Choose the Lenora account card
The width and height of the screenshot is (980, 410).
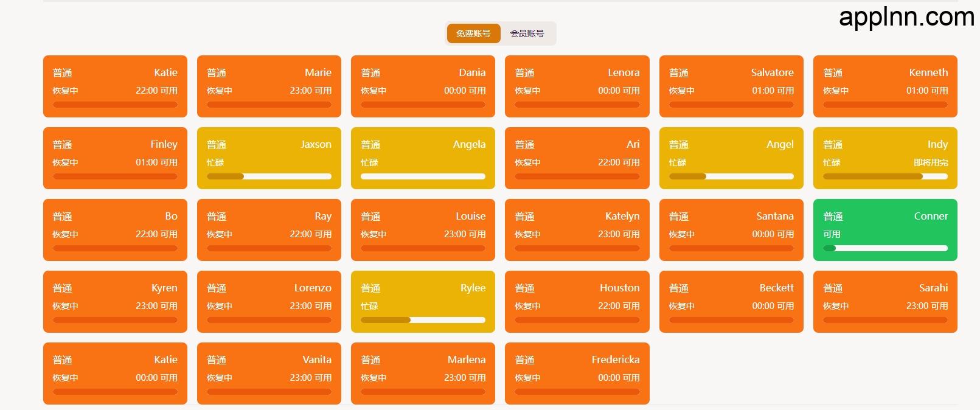coord(577,86)
